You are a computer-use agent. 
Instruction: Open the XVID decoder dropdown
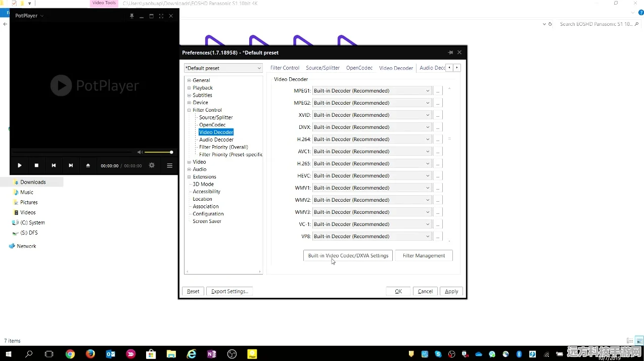pyautogui.click(x=372, y=115)
